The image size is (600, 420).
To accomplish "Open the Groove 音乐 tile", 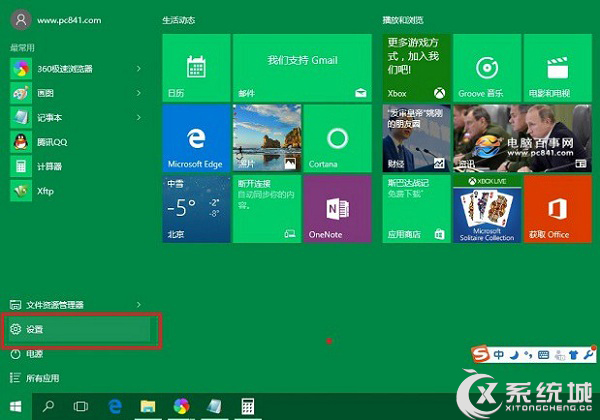I will (487, 68).
